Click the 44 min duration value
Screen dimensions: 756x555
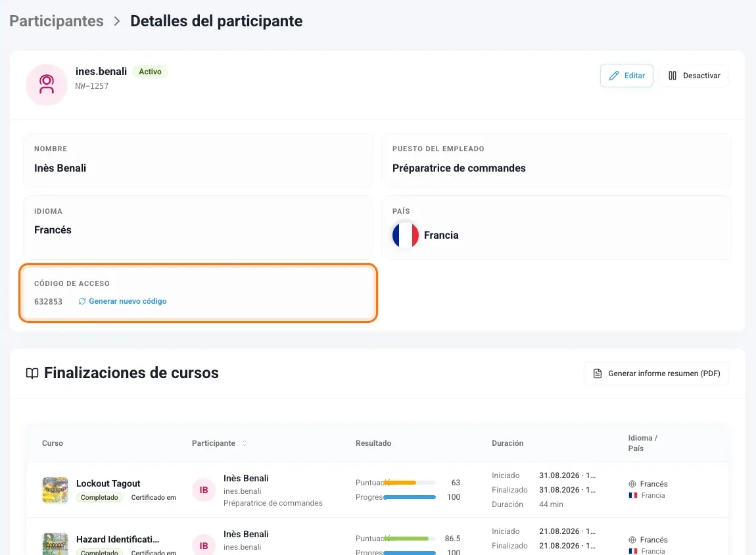(551, 504)
